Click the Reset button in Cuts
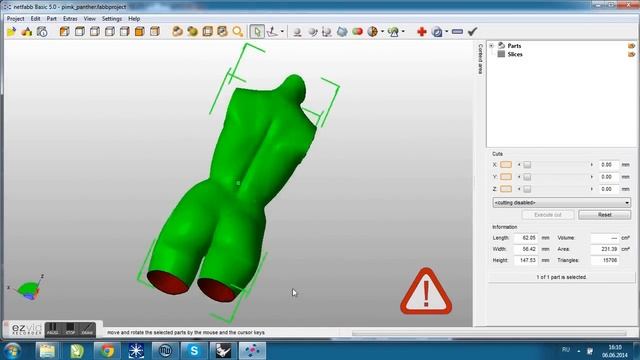640x360 pixels. point(604,215)
